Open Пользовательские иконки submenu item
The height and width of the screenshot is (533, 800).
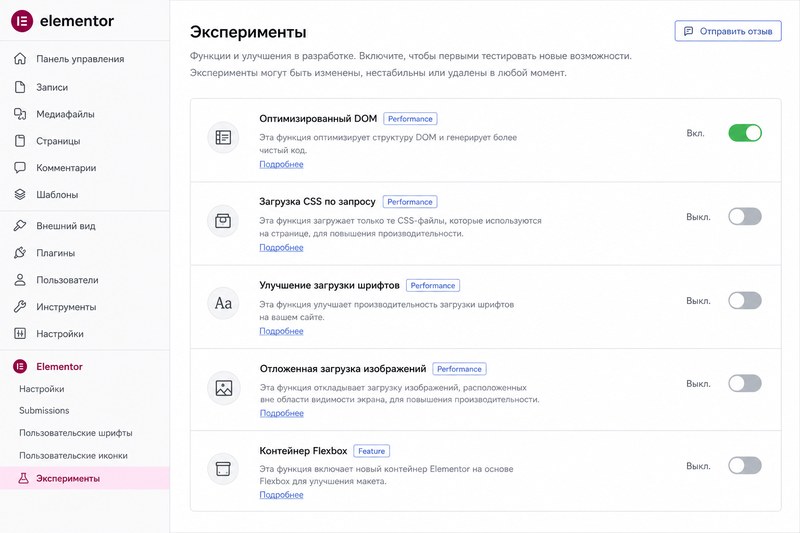tap(73, 455)
